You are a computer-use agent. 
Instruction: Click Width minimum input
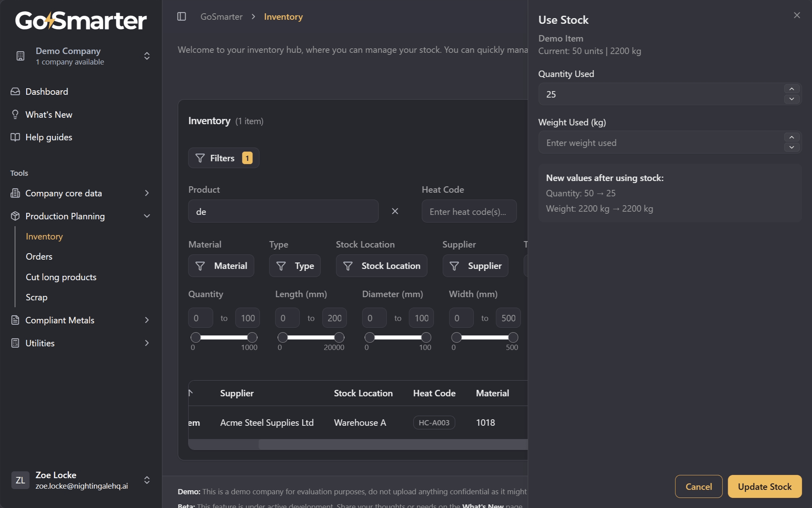tap(461, 318)
